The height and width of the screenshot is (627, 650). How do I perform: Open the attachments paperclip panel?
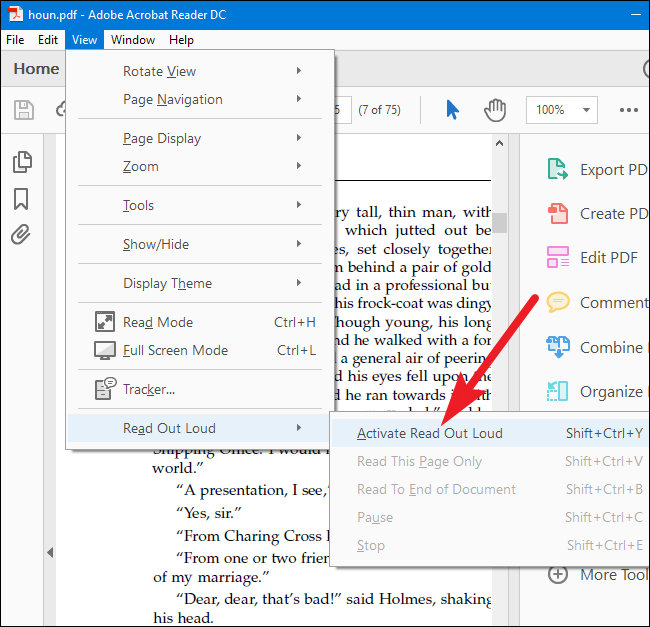click(21, 235)
